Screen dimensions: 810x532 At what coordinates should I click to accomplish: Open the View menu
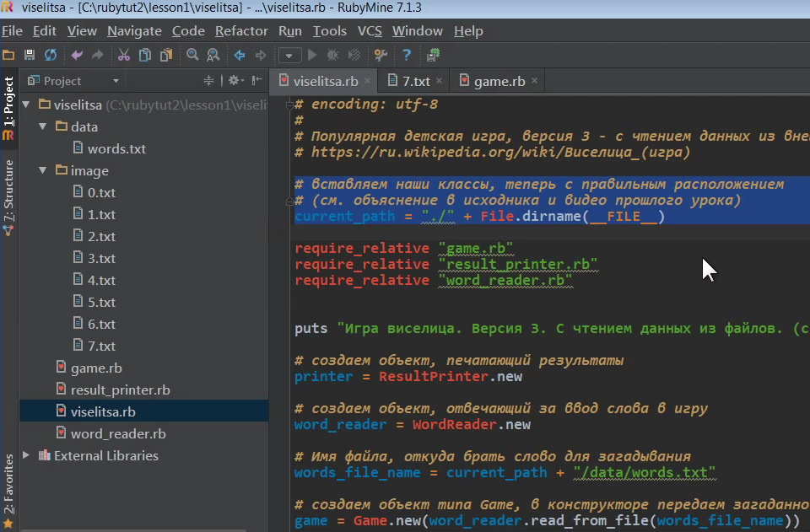tap(82, 31)
